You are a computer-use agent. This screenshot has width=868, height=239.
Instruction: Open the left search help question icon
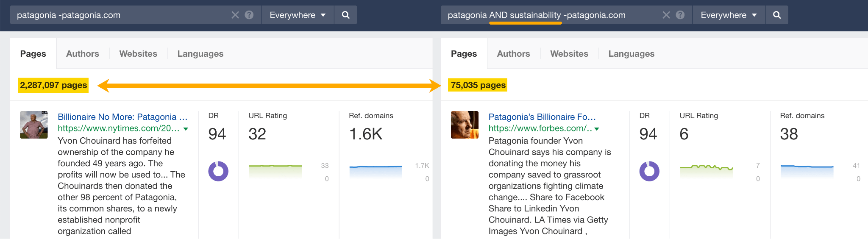coord(249,15)
